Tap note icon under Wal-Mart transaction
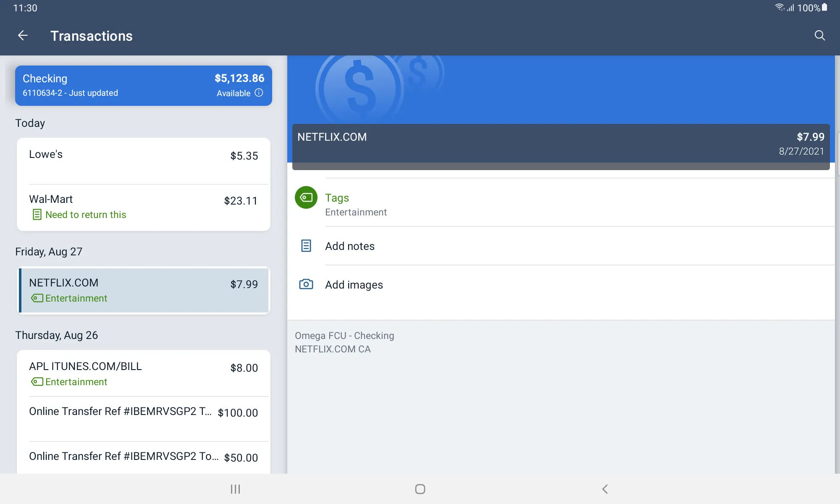This screenshot has width=840, height=504. [x=37, y=215]
